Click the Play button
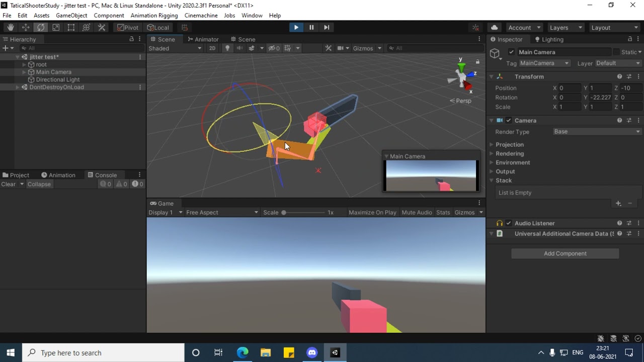 (296, 28)
